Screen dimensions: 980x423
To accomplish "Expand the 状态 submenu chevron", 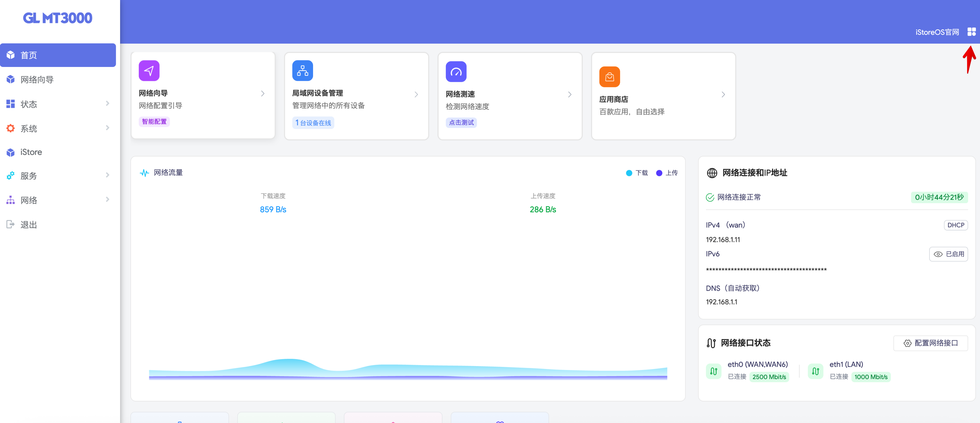I will click(108, 103).
